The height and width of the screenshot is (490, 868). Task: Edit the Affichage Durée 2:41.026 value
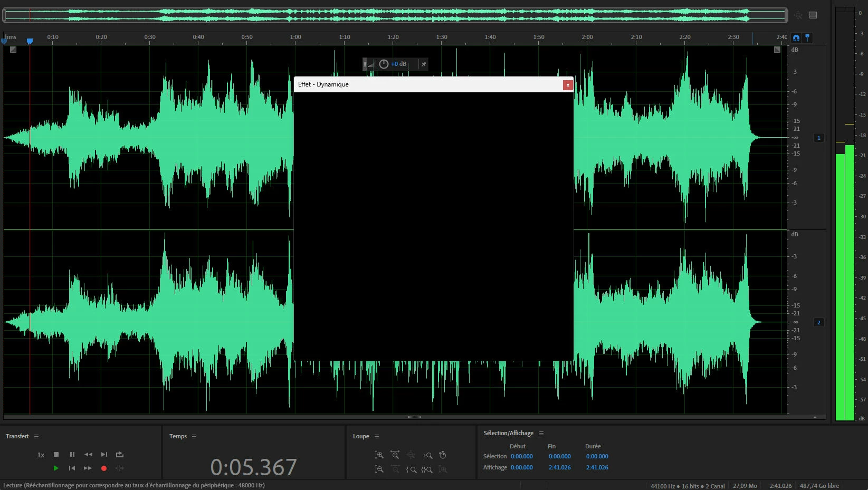597,467
